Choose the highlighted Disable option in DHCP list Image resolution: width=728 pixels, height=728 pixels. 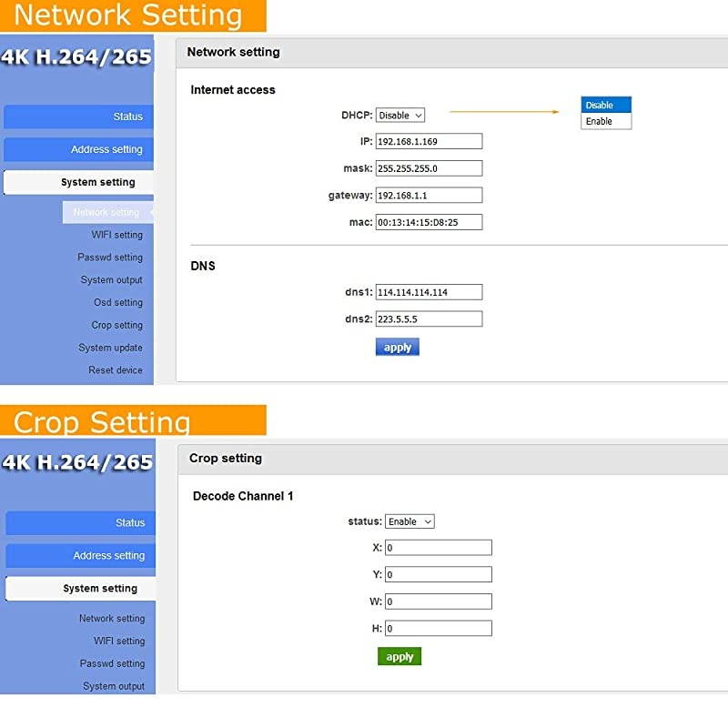pyautogui.click(x=605, y=106)
